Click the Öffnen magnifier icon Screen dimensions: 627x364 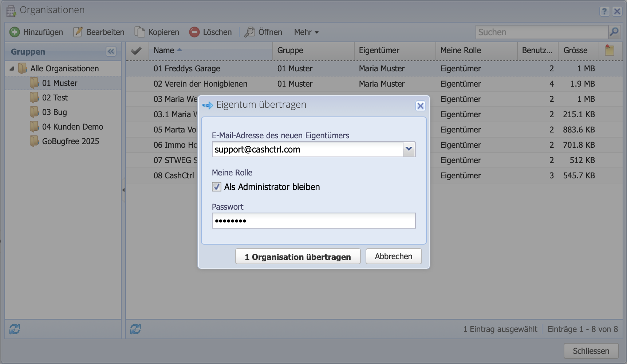click(x=250, y=32)
